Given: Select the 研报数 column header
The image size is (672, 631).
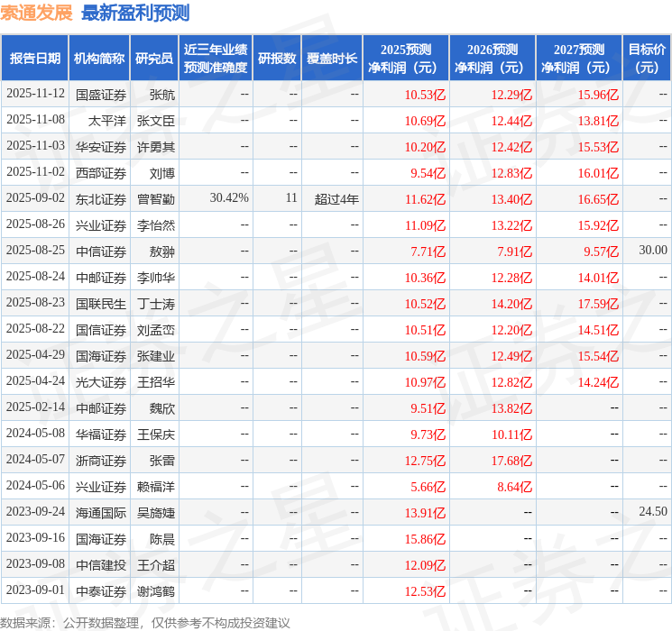Looking at the screenshot, I should click(277, 59).
